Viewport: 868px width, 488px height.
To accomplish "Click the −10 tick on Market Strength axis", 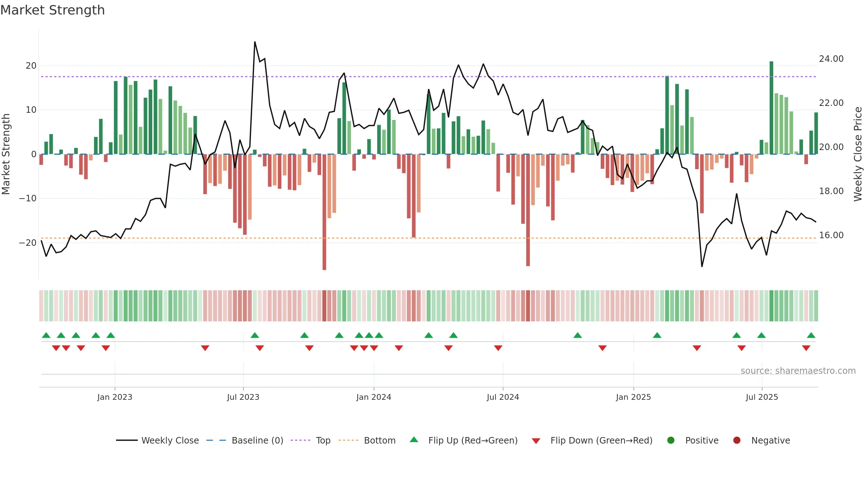I will pos(28,198).
